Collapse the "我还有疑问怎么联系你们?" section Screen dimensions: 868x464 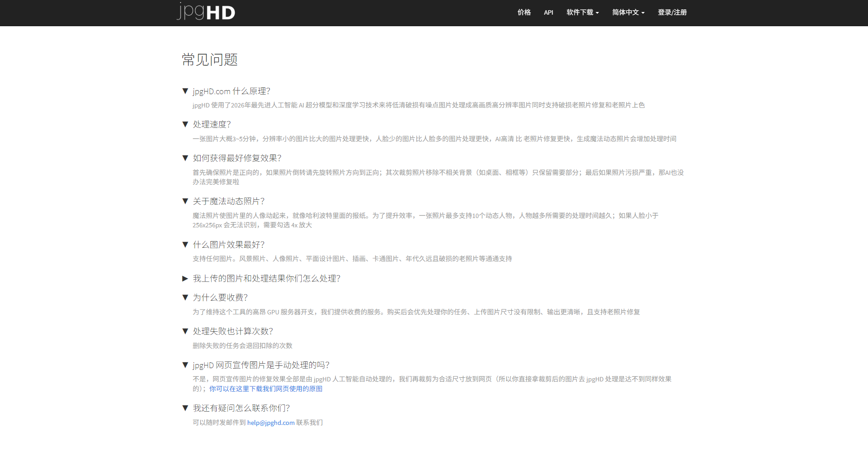185,408
